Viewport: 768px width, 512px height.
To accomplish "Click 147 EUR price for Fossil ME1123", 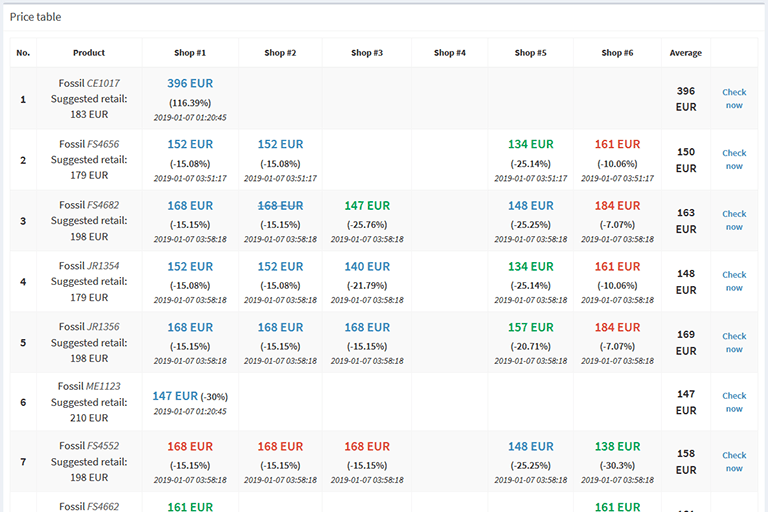I will point(175,396).
